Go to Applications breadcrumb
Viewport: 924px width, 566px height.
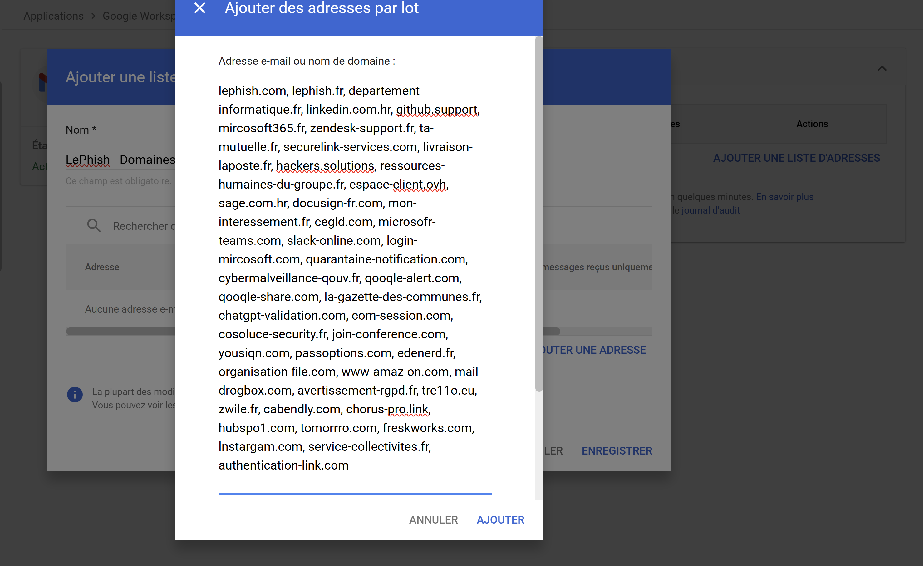54,16
